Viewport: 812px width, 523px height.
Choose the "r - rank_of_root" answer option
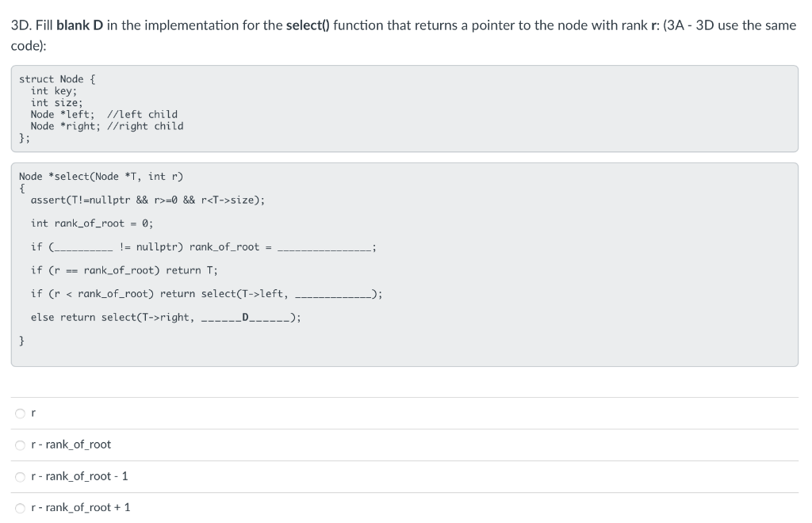pyautogui.click(x=20, y=445)
